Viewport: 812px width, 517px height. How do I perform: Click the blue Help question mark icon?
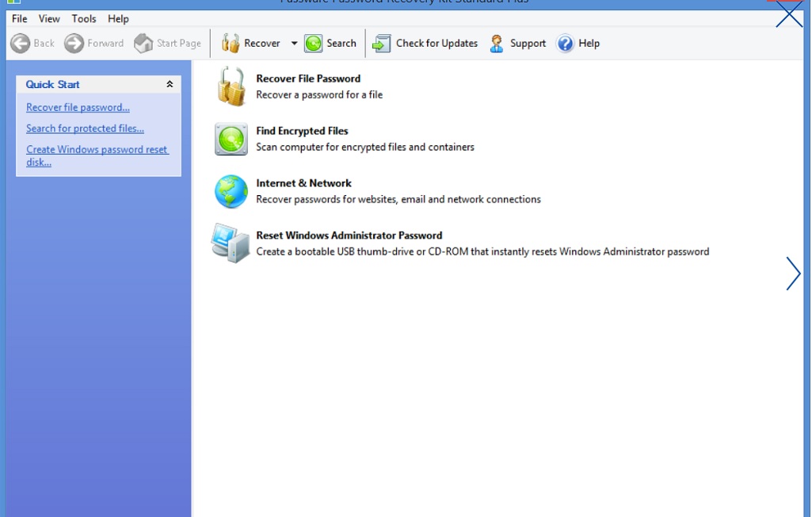pyautogui.click(x=565, y=43)
